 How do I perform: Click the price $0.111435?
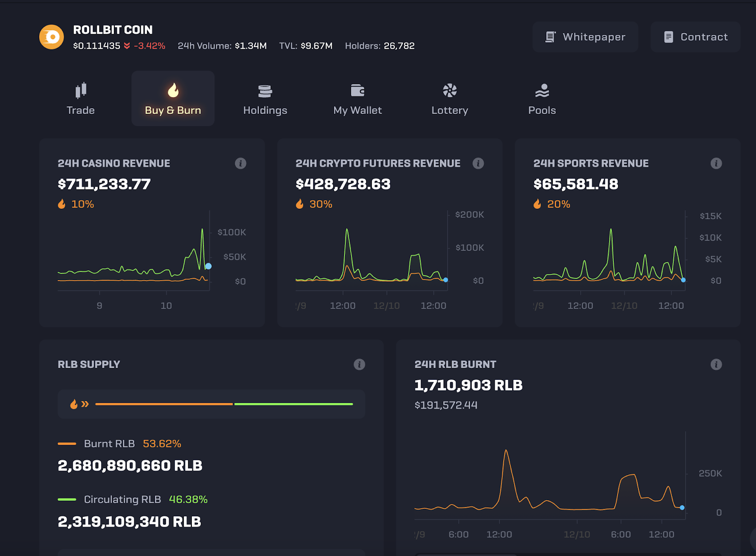97,46
